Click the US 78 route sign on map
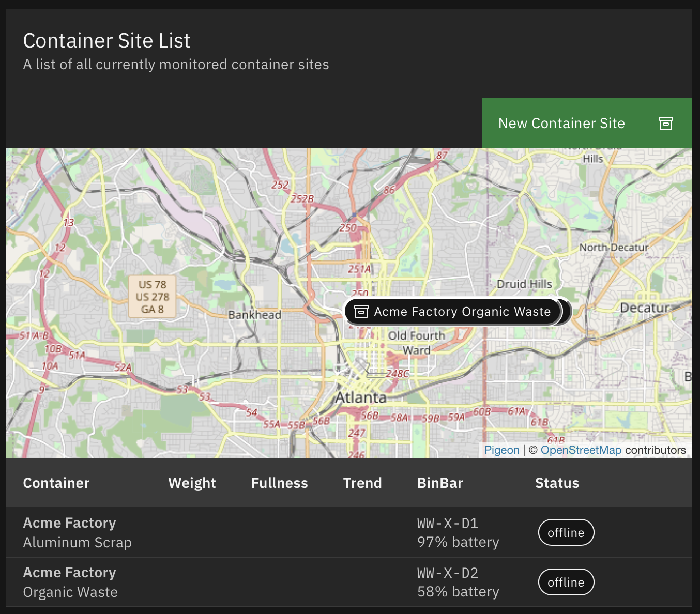The height and width of the screenshot is (614, 700). tap(153, 297)
